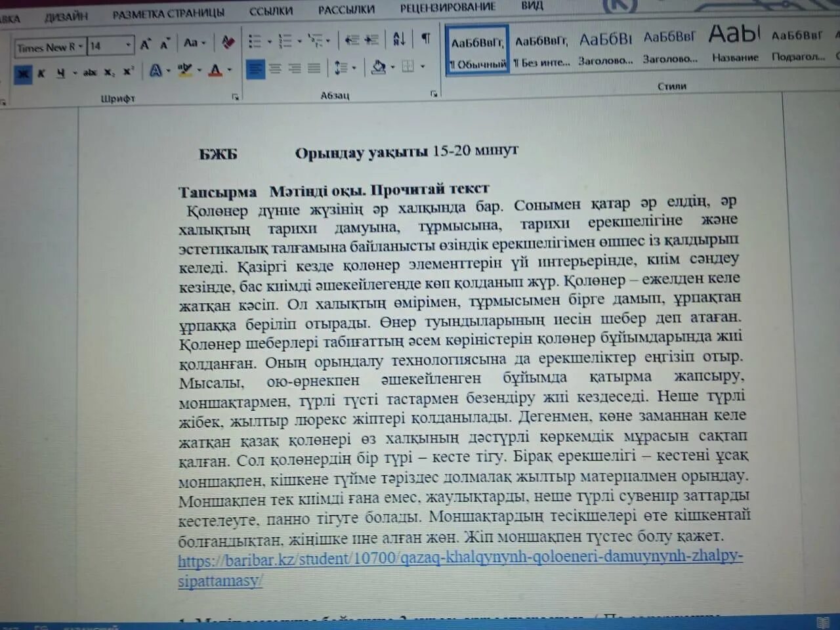Click the heading text 'БЖБ'
The image size is (840, 630).
point(219,155)
